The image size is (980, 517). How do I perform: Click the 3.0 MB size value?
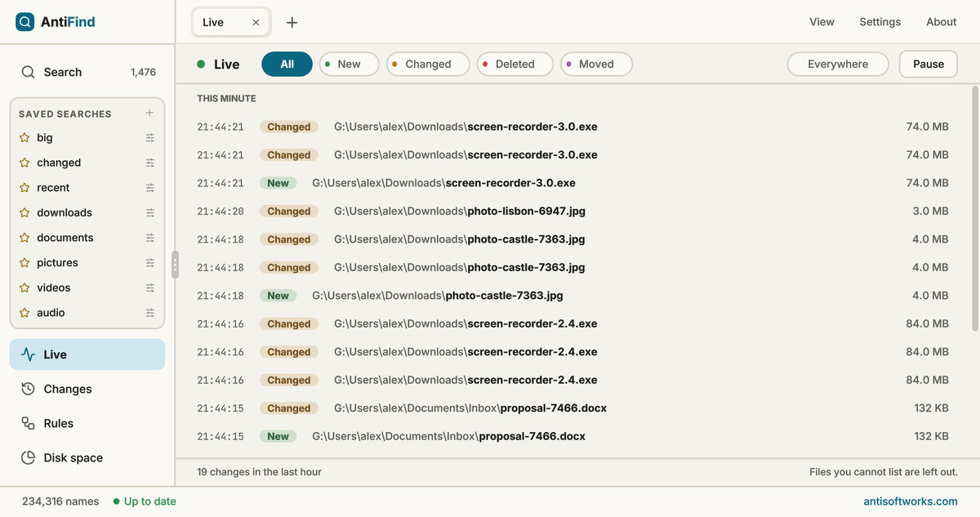click(x=930, y=211)
